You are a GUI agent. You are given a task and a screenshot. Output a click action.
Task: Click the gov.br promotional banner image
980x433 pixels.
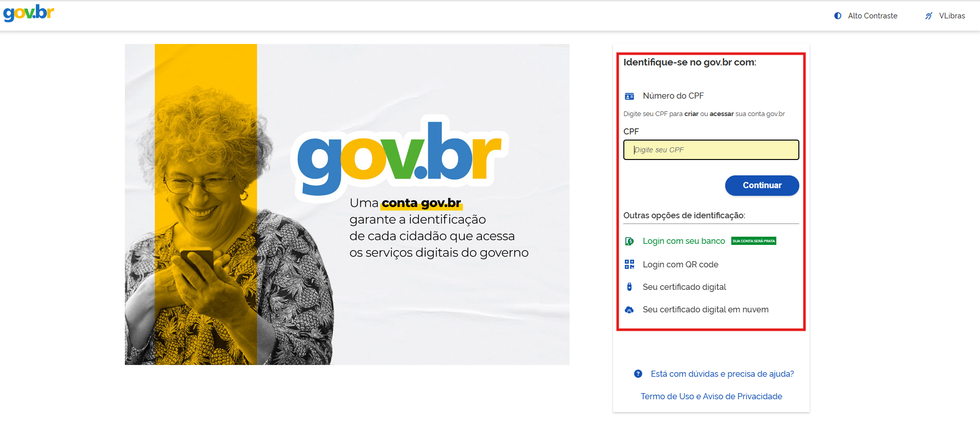[x=347, y=204]
